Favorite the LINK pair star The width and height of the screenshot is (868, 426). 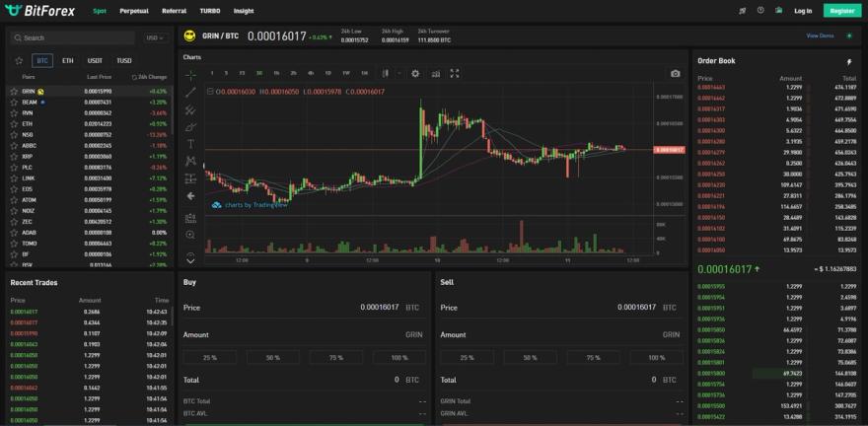point(14,178)
